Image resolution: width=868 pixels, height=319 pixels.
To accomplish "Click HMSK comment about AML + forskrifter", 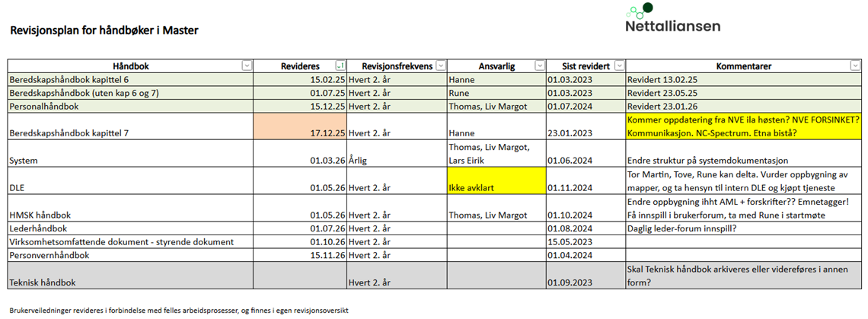I will 743,208.
